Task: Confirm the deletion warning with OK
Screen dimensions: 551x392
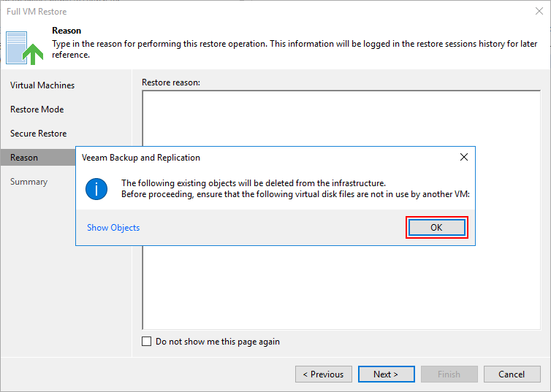Action: tap(437, 228)
